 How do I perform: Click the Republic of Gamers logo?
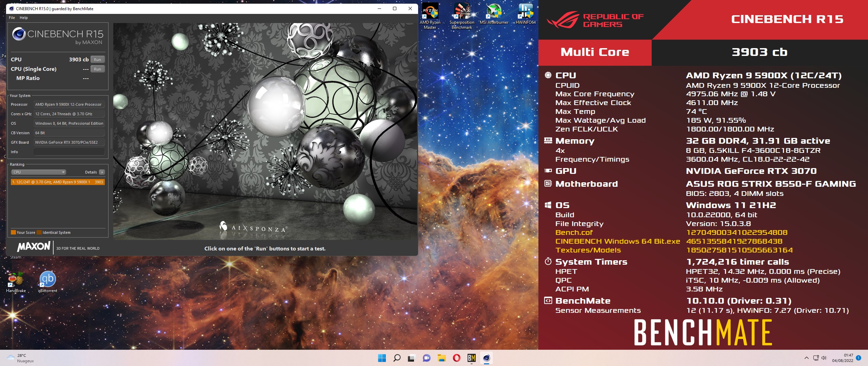point(595,20)
